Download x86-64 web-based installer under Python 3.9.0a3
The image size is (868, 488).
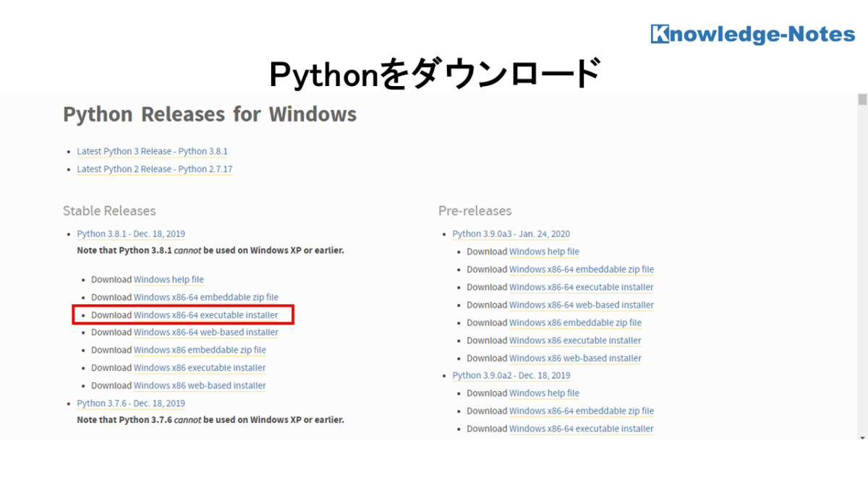pos(582,305)
